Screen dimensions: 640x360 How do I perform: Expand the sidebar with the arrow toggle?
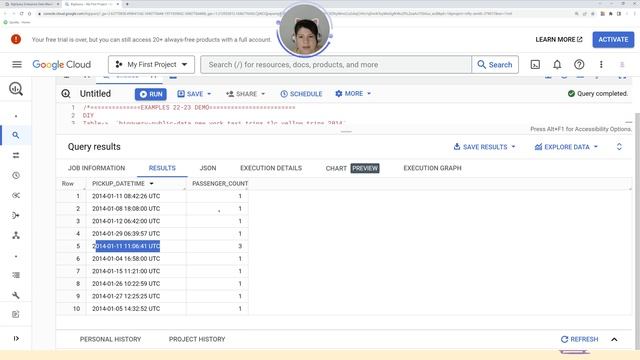click(16, 338)
